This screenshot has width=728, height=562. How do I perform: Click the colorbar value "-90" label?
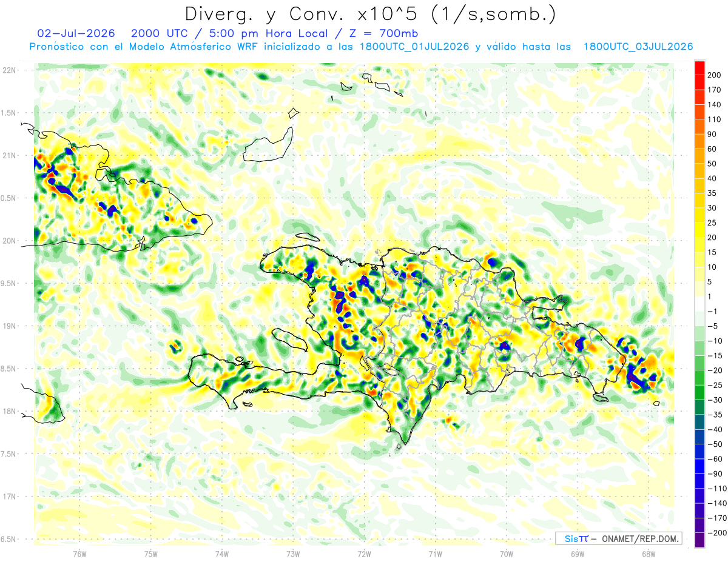715,474
